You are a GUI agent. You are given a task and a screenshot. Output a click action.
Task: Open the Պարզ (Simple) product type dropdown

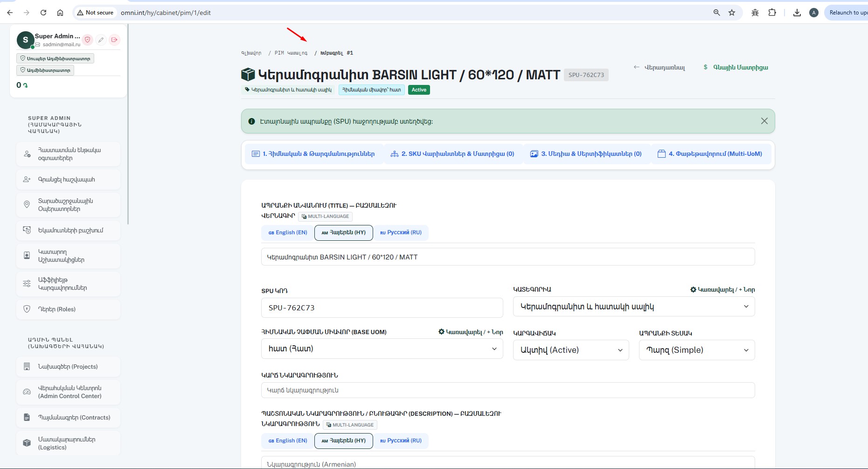697,350
